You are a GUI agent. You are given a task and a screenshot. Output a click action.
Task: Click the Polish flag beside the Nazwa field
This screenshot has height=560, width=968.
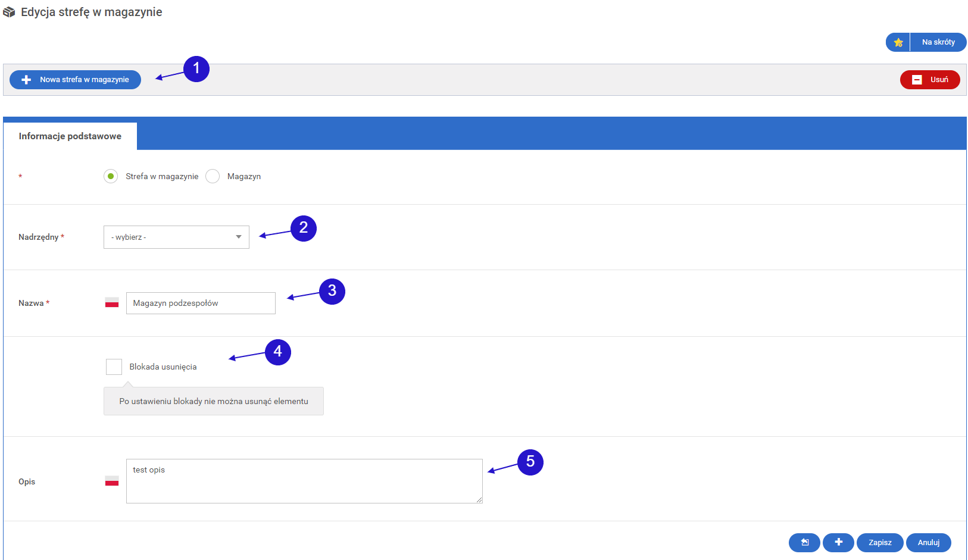pos(112,303)
